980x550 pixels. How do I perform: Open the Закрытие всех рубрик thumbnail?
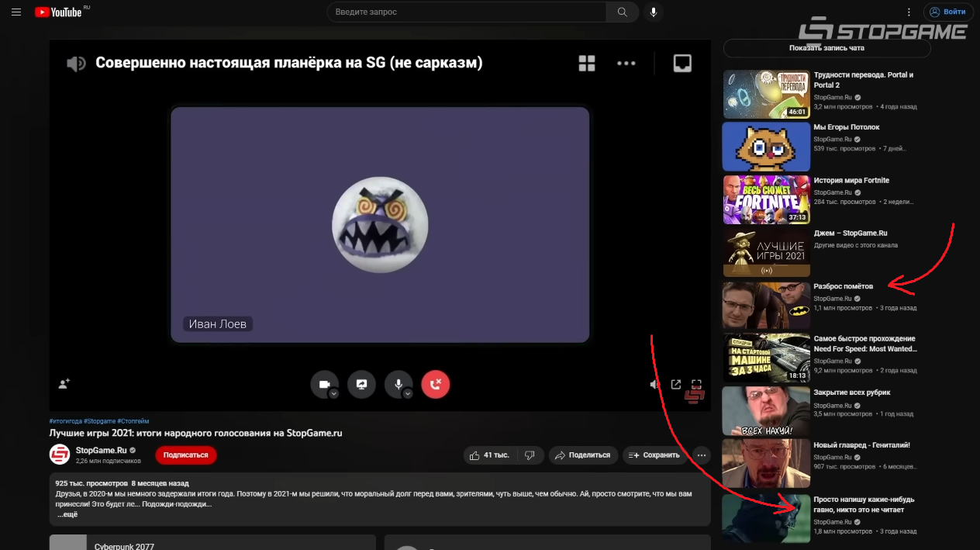click(766, 411)
